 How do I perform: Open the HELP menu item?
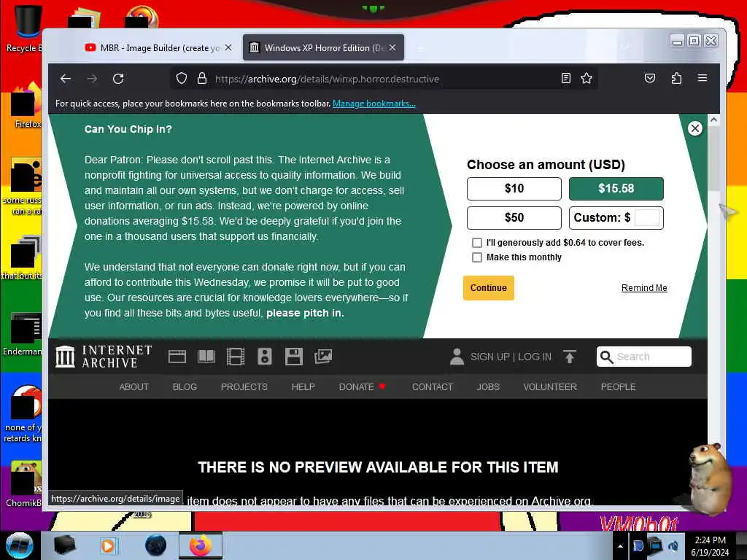303,386
